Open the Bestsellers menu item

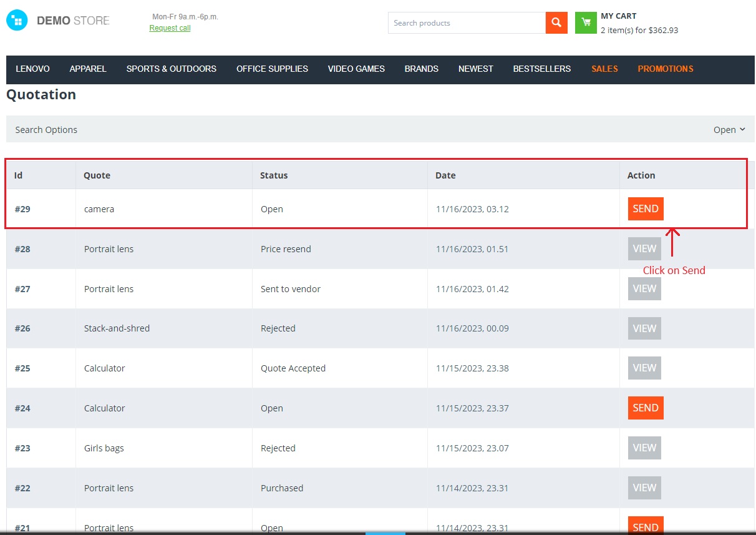coord(542,69)
